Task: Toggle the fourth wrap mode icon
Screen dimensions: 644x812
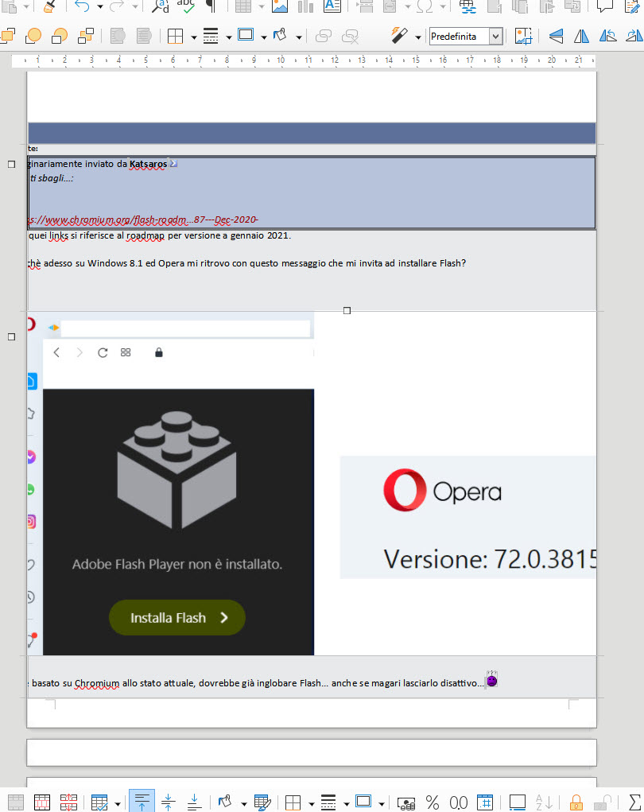Action: [85, 36]
